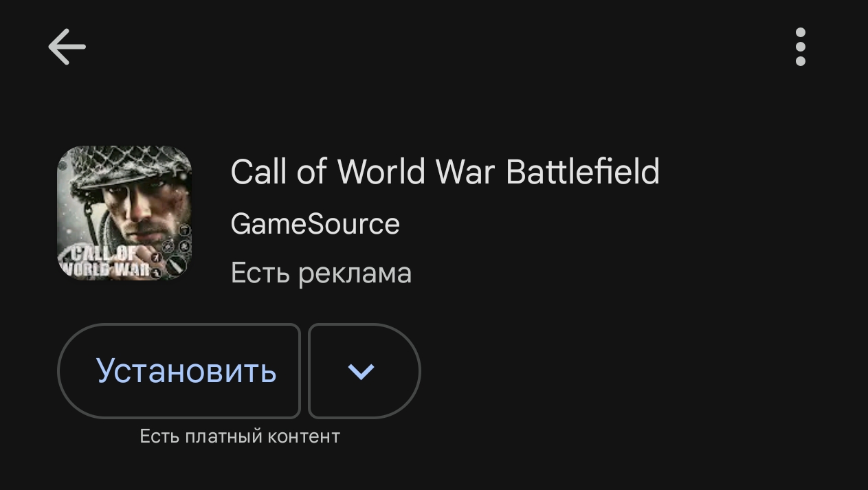Go back using the left arrow
The image size is (868, 490).
[67, 47]
